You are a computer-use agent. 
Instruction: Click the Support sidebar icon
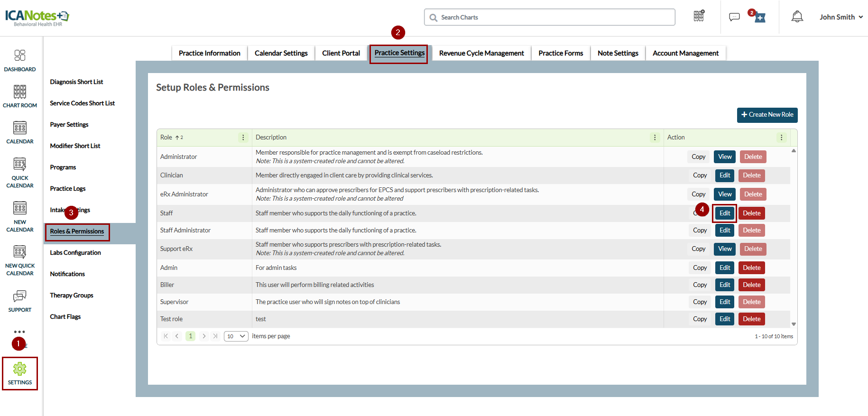tap(20, 301)
